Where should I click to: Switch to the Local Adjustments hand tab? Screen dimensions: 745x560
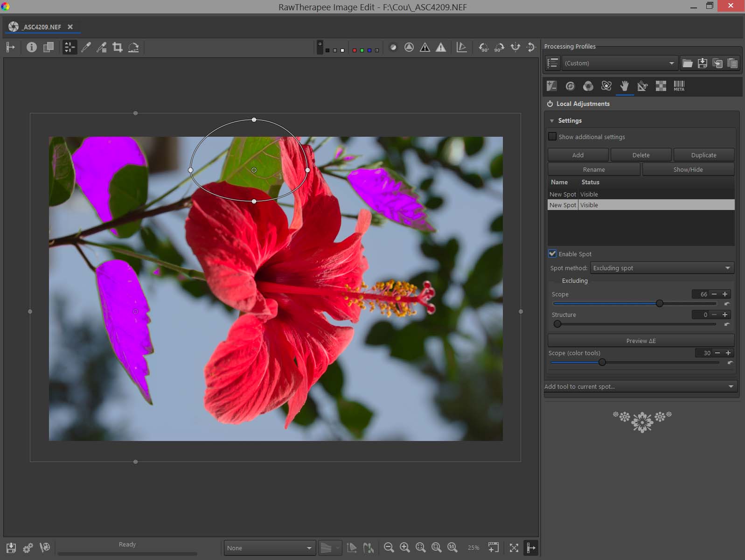(x=624, y=86)
